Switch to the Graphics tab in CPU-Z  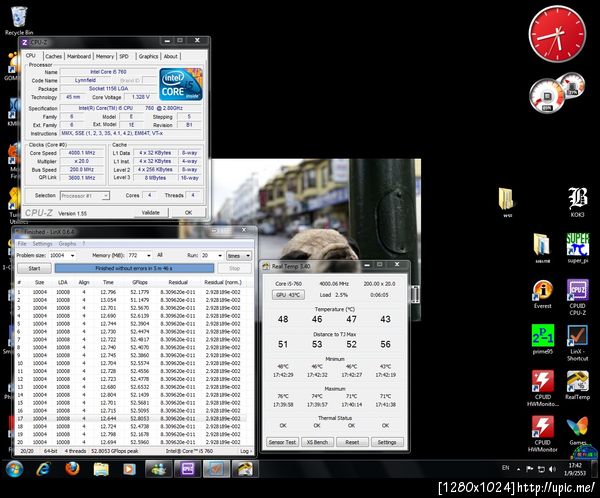(x=148, y=56)
